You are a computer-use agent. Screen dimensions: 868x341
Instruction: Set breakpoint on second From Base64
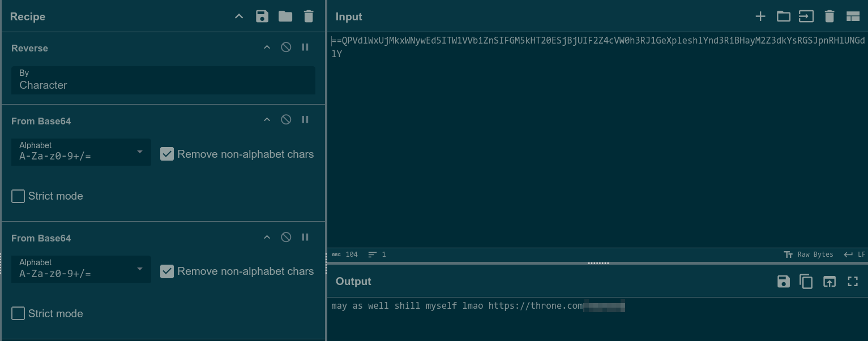point(305,238)
